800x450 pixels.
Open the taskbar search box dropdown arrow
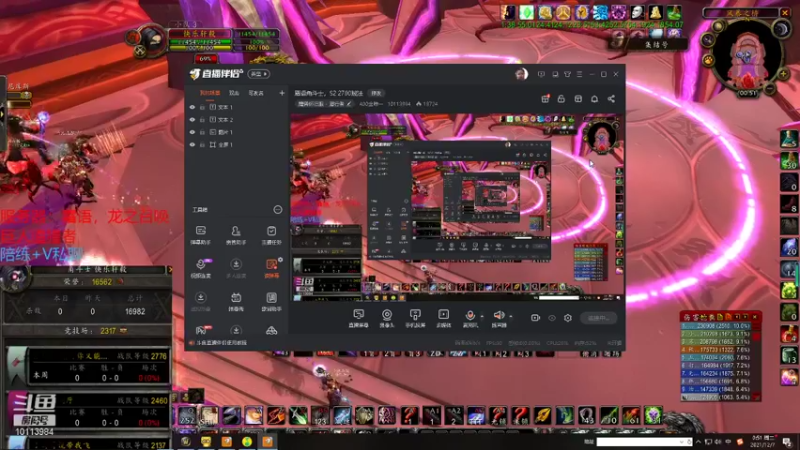click(x=682, y=442)
